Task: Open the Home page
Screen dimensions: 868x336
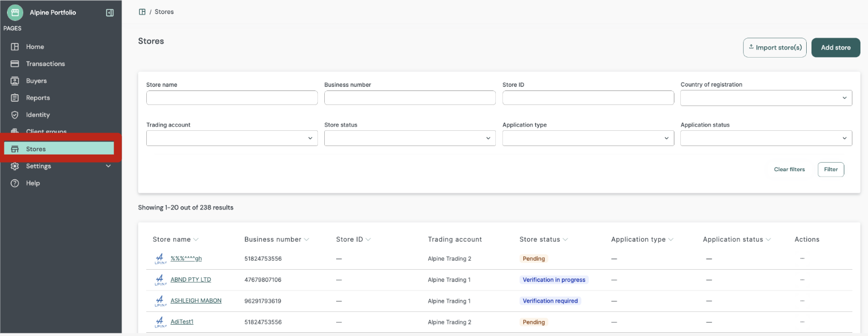Action: point(35,47)
